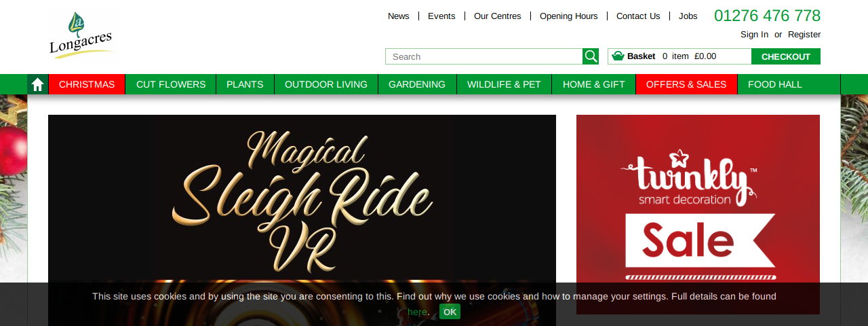Open the Contact Us page

point(638,16)
